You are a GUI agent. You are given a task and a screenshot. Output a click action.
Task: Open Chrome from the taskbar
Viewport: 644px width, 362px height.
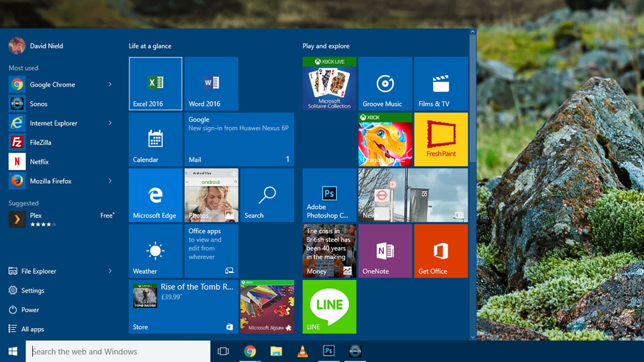pos(250,351)
